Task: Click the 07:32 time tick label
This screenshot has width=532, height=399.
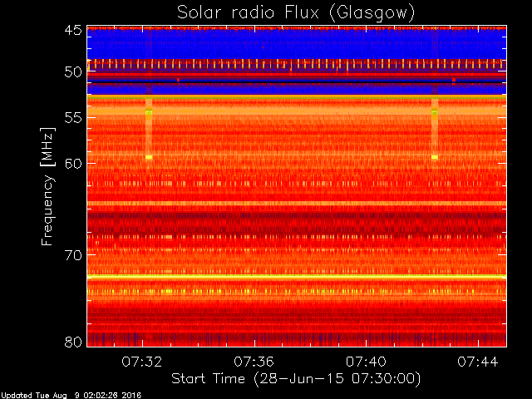Action: (142, 362)
